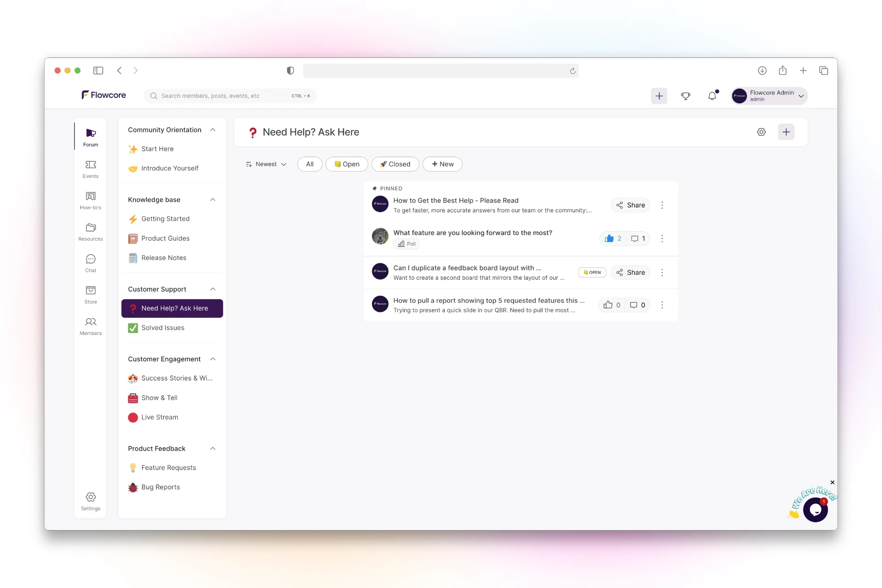Select the Closed filter tab

pyautogui.click(x=395, y=164)
